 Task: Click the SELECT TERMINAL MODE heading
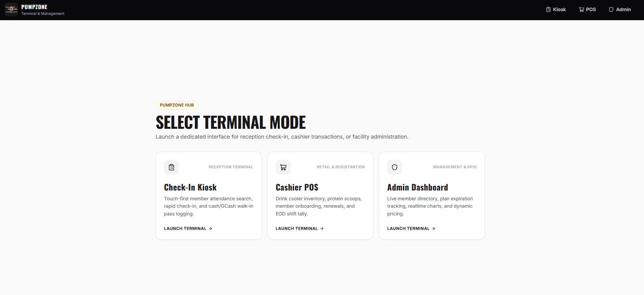231,122
